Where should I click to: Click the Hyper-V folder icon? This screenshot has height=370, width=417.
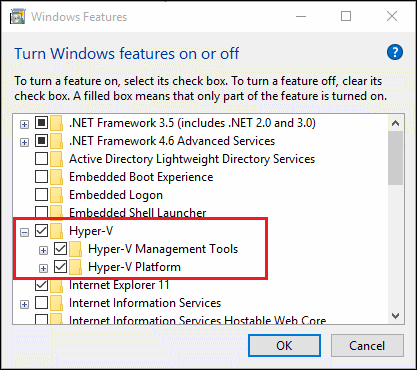pos(57,231)
